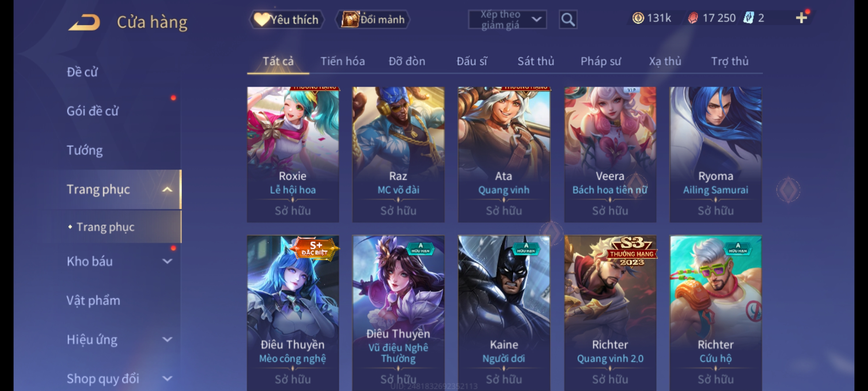868x391 pixels.
Task: Select the Sát thủ category tab
Action: point(536,61)
